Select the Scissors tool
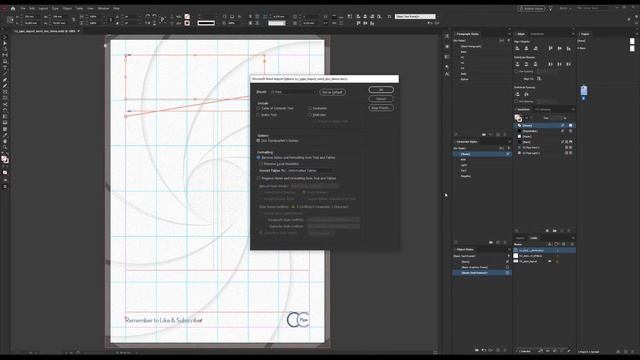Screen dimensions: 640x360 pos(5,104)
